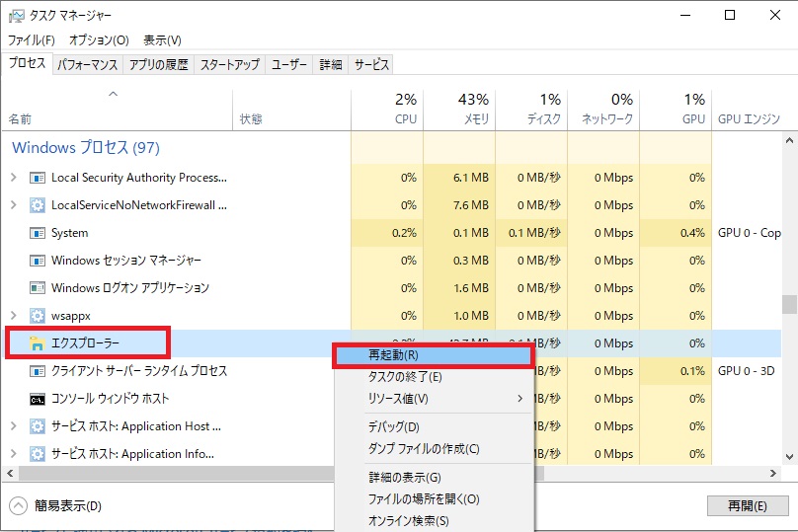Switch to the スタートアップ tab

229,64
